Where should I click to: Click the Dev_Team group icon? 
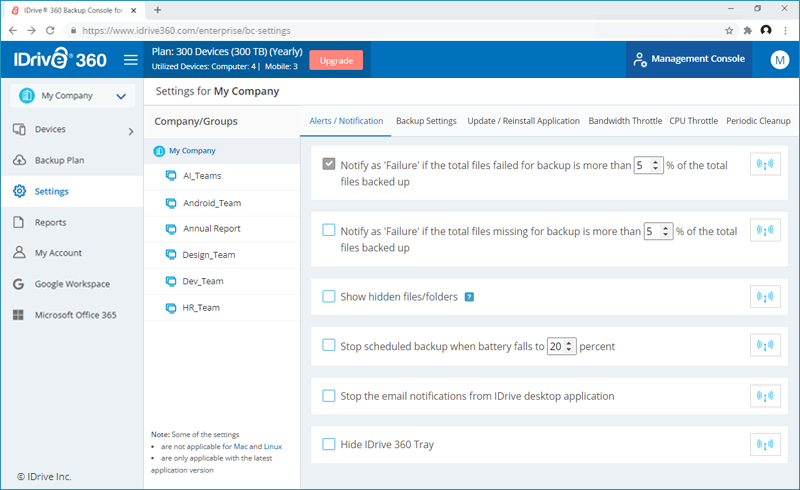(x=171, y=281)
